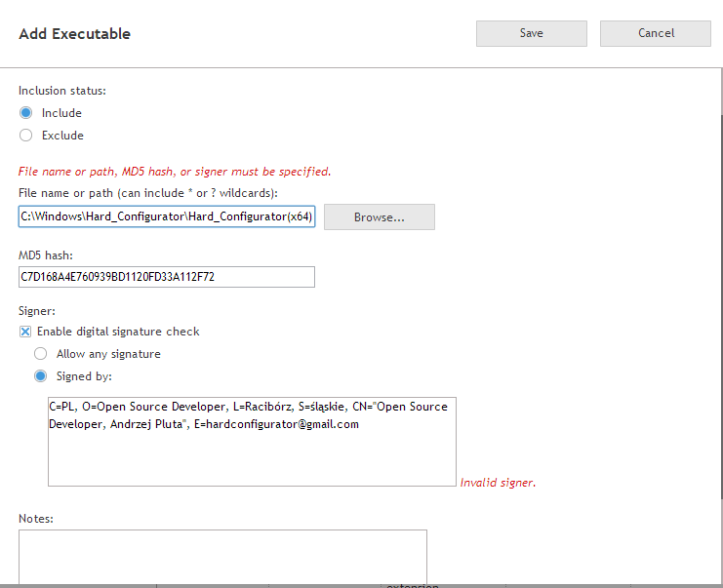Click inside the signer details text box

tap(252, 442)
